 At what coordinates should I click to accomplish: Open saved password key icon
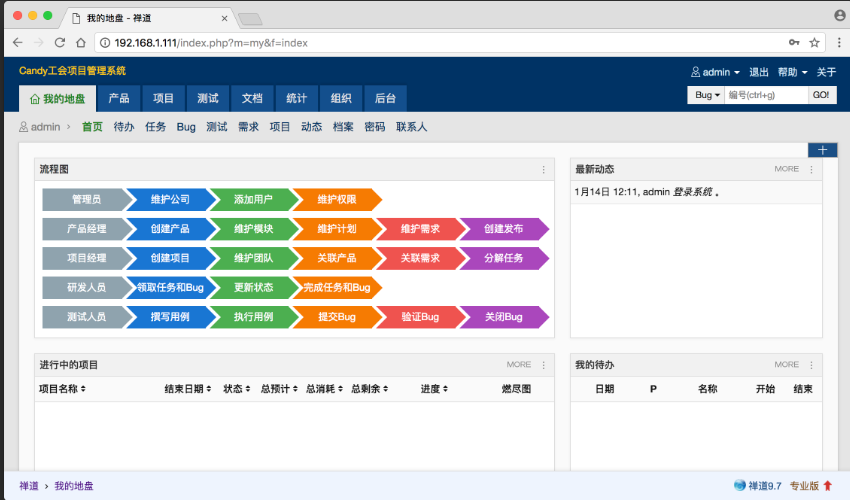click(794, 42)
